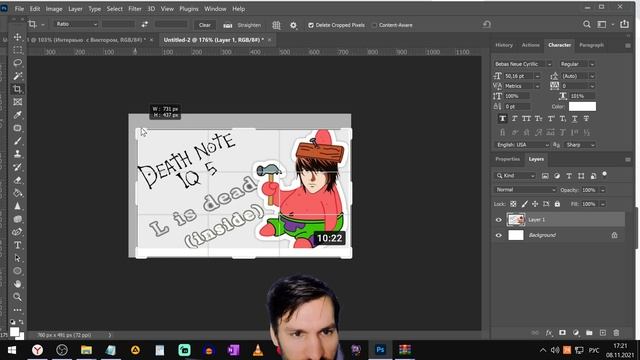Select the Eraser tool
The image size is (640, 360).
[x=17, y=180]
